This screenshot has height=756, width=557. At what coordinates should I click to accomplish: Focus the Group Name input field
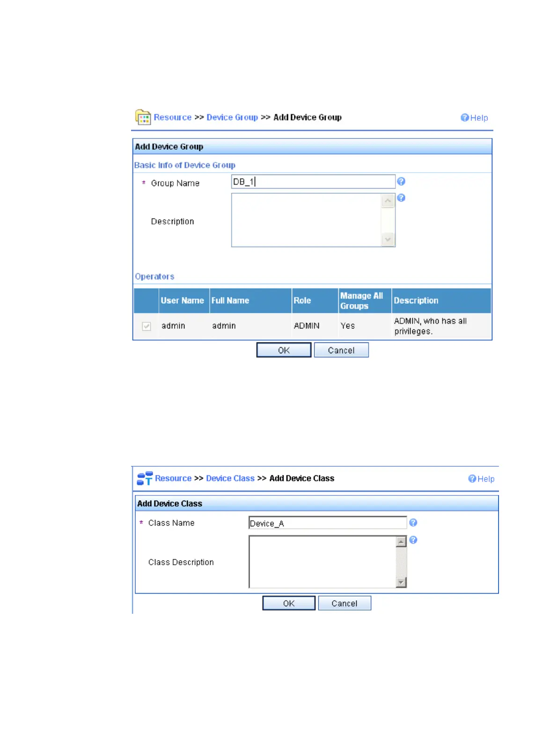tap(313, 182)
